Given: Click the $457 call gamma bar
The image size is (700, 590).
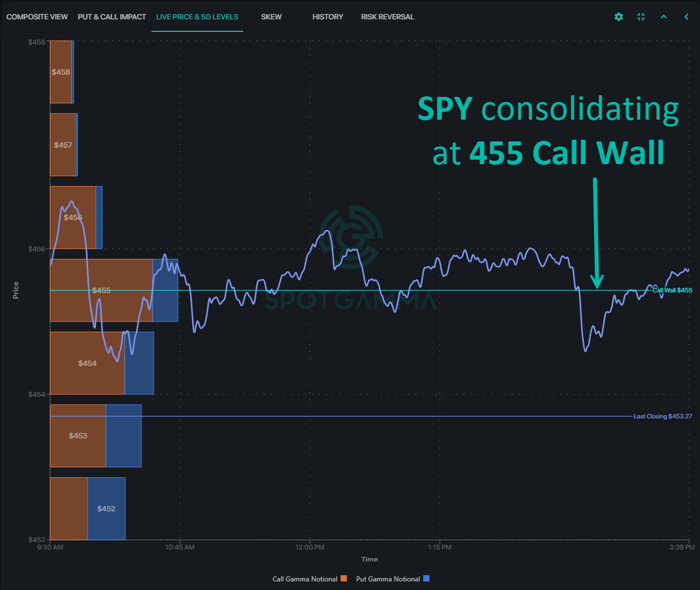Looking at the screenshot, I should pyautogui.click(x=63, y=145).
